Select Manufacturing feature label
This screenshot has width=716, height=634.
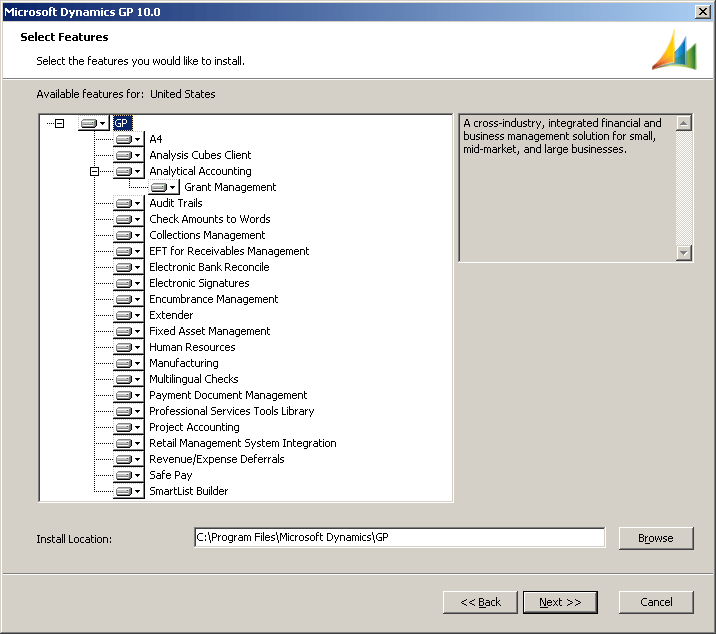click(184, 363)
